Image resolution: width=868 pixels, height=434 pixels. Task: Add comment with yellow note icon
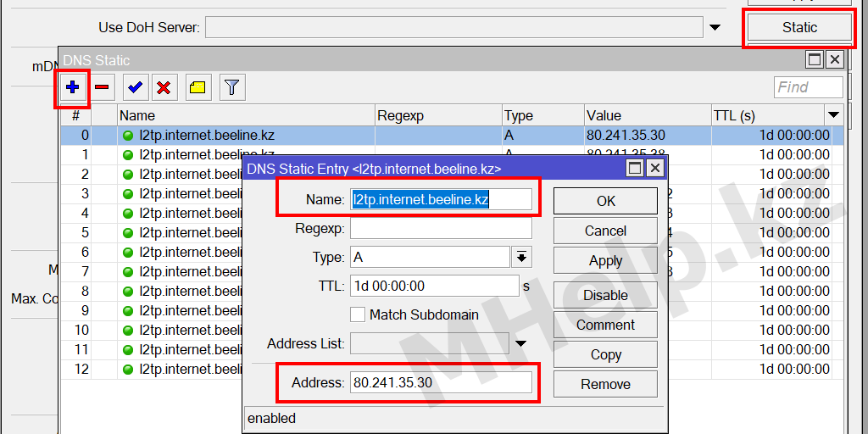(x=198, y=87)
